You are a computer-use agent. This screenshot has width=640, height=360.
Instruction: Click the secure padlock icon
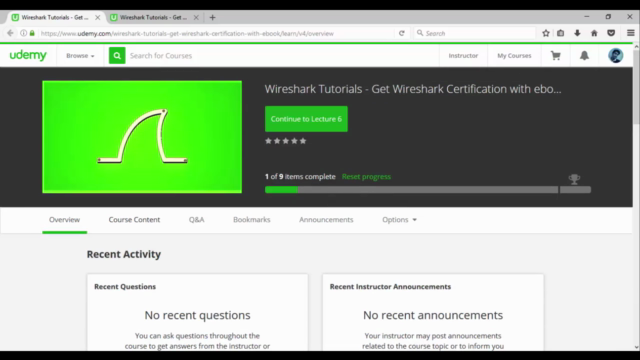[x=32, y=33]
